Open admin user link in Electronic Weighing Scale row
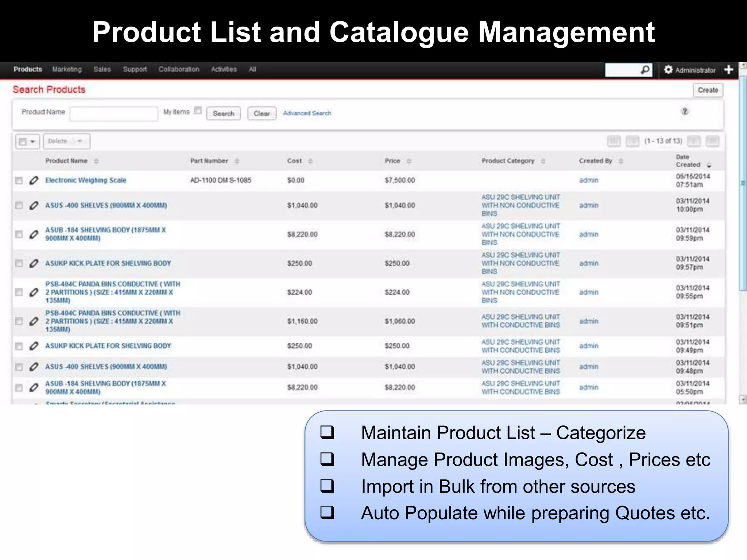Image resolution: width=747 pixels, height=560 pixels. point(589,180)
